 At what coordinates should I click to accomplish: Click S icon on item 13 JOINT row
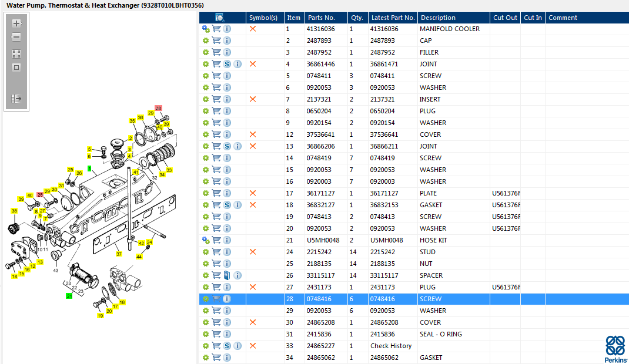pyautogui.click(x=227, y=146)
